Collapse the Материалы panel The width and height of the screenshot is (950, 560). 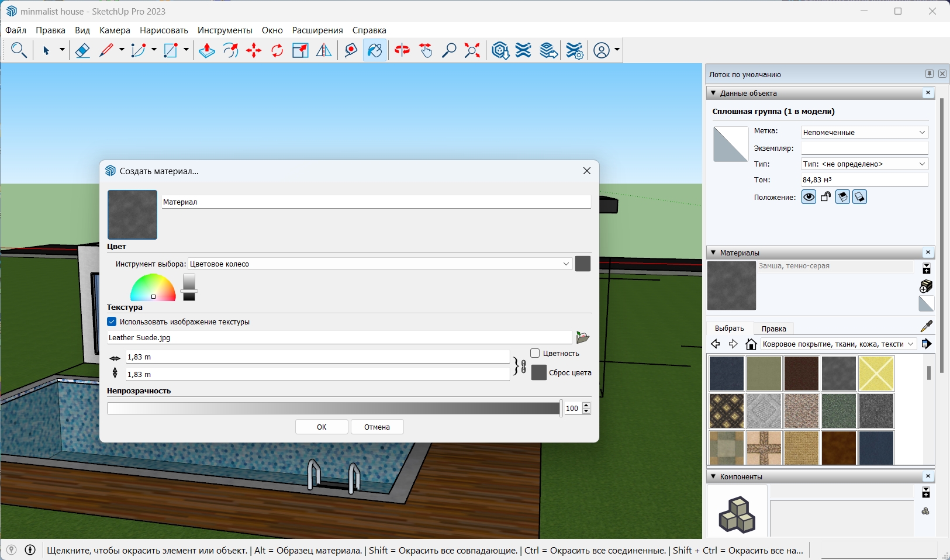(x=713, y=253)
